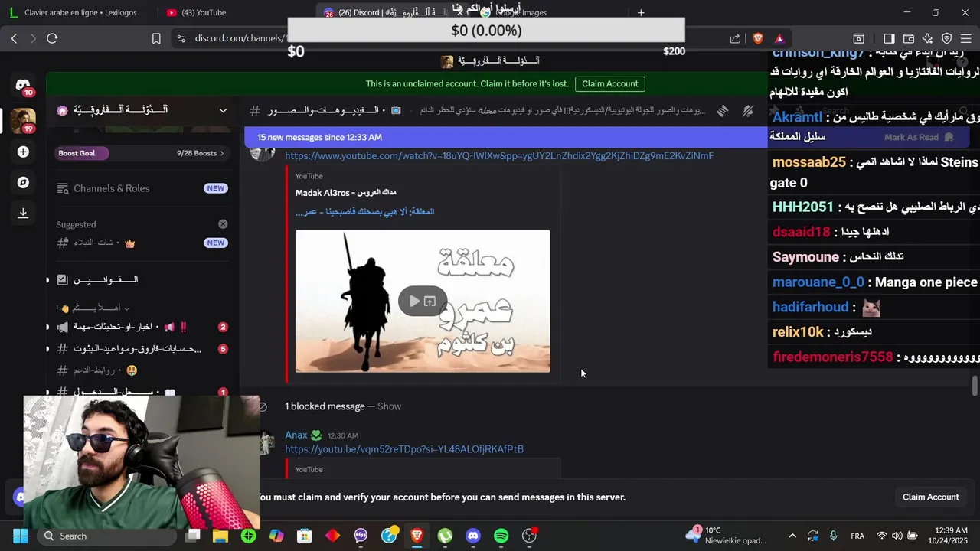Open embedded video in popout icon
980x551 pixels.
point(430,302)
